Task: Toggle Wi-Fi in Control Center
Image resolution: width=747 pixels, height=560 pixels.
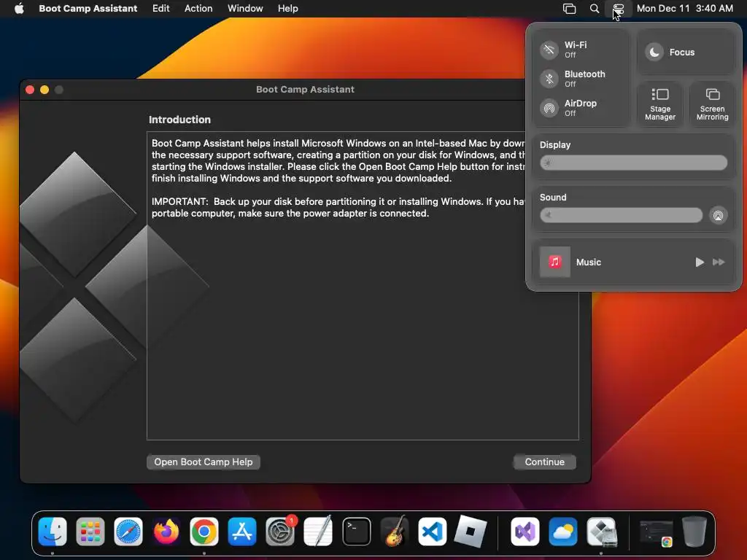Action: coord(549,50)
